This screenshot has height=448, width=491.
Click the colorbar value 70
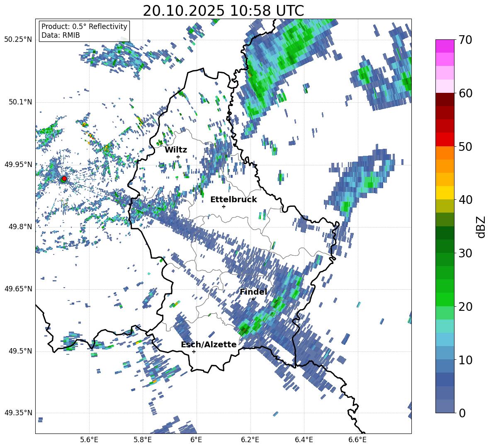[x=465, y=40]
